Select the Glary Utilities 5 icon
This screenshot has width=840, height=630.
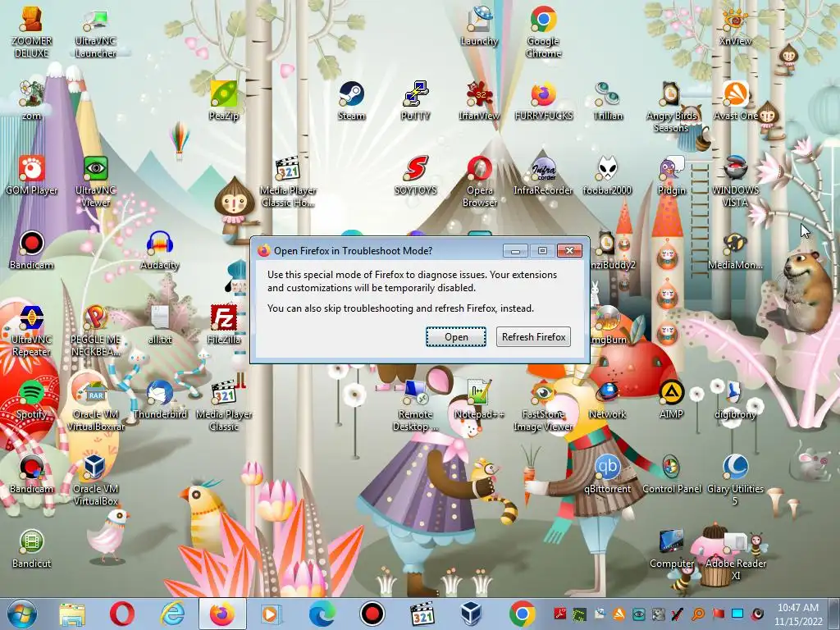click(x=736, y=479)
